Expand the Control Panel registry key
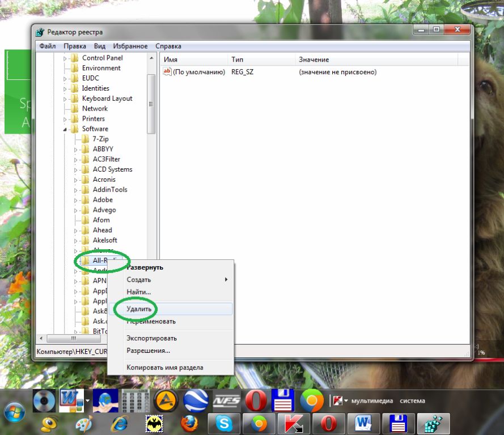 pos(65,58)
